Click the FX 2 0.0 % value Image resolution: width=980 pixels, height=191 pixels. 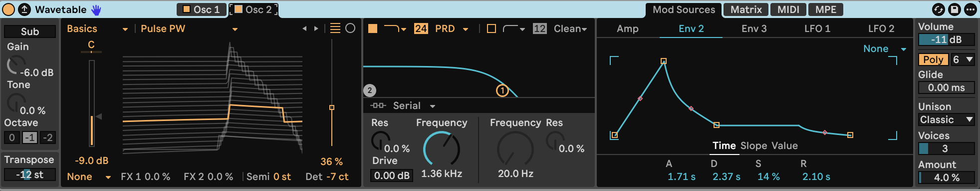[220, 177]
